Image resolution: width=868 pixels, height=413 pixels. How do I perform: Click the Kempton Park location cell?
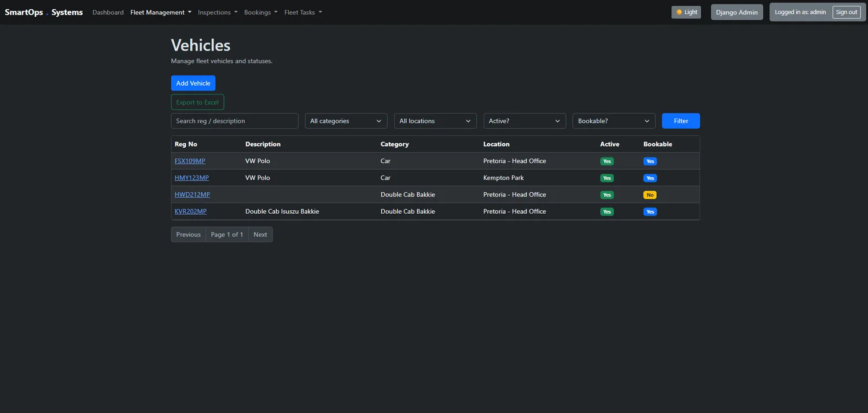[503, 178]
